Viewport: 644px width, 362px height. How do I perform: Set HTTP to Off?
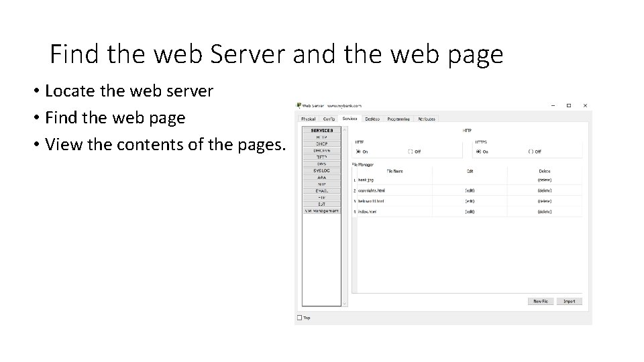pos(411,152)
